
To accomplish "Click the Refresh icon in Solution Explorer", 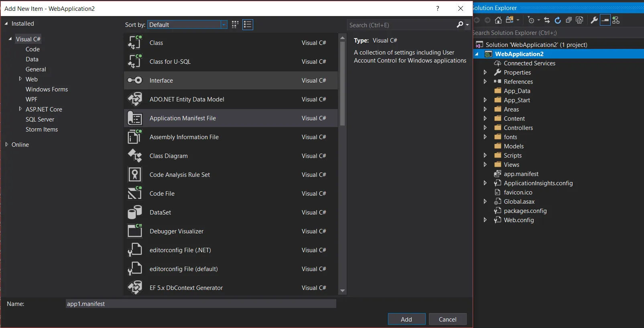I will click(x=558, y=20).
